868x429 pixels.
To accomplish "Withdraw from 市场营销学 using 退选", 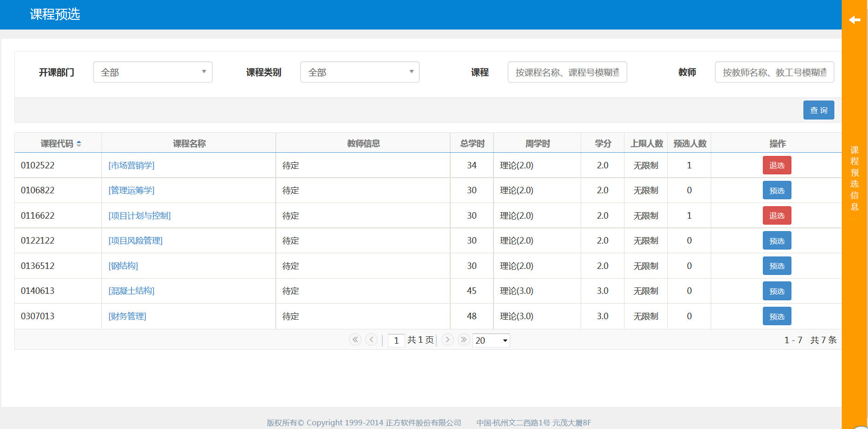I will pyautogui.click(x=777, y=165).
